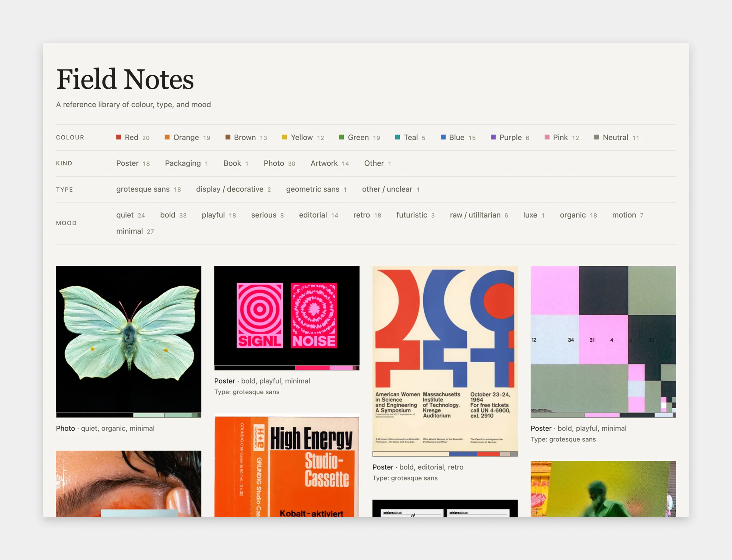Filter by raw / utilitarian mood
732x560 pixels.
click(478, 215)
